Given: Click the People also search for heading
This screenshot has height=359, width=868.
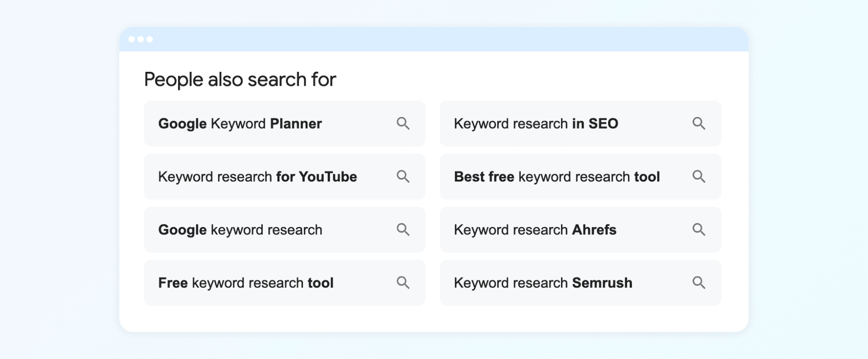Looking at the screenshot, I should [x=240, y=79].
